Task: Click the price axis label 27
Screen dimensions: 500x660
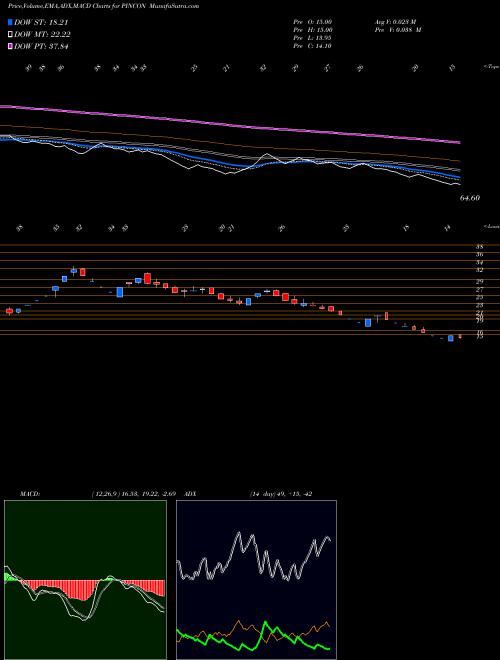Action: 479,290
